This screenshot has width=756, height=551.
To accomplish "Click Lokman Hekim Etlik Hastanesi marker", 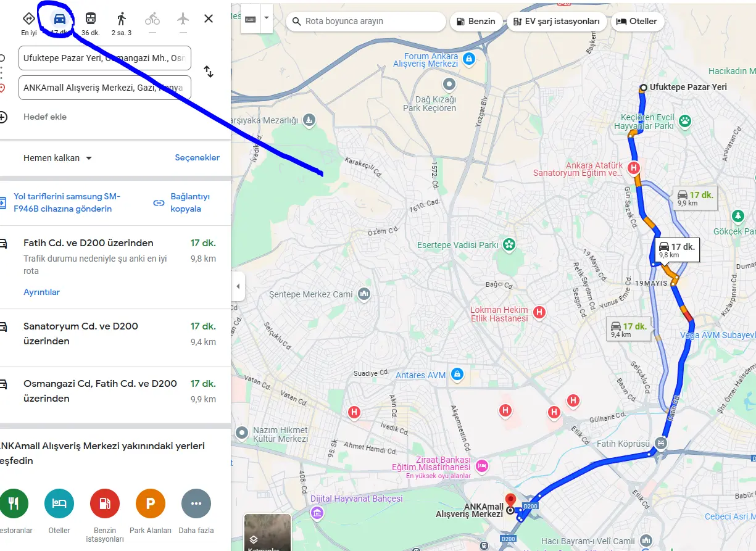I will coord(539,312).
